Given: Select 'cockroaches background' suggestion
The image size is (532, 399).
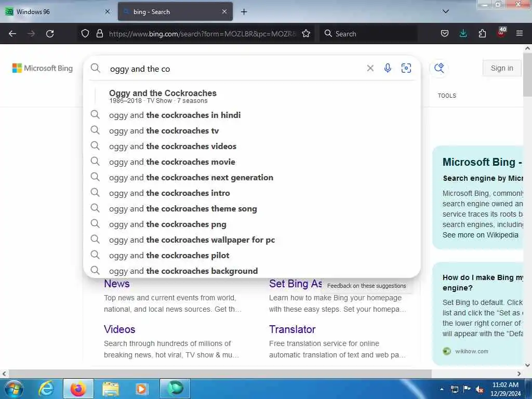Looking at the screenshot, I should click(x=252, y=270).
